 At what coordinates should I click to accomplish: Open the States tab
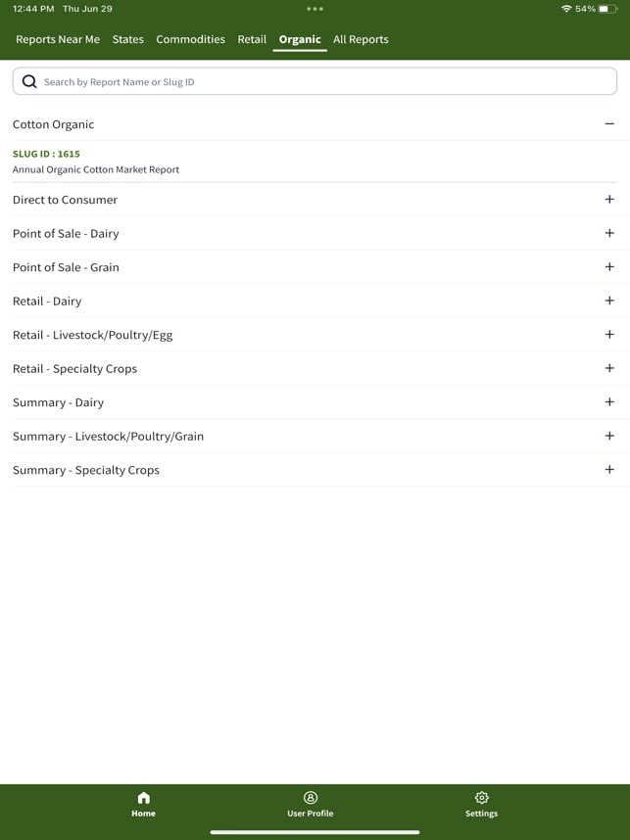[x=127, y=39]
